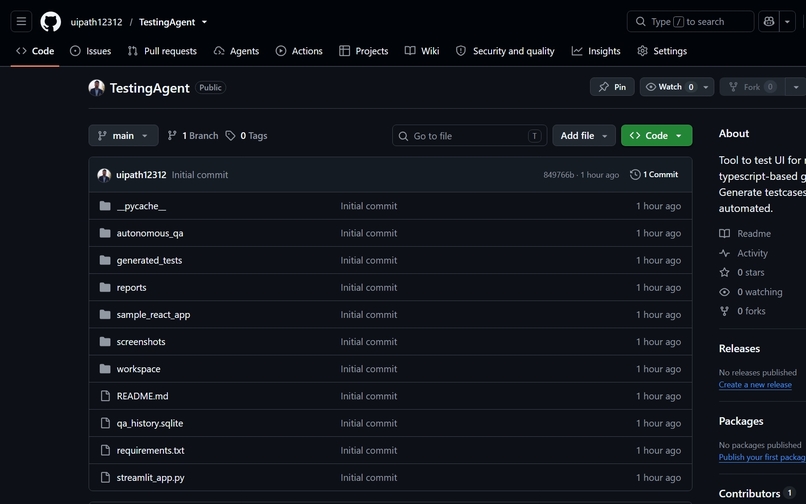Switch to the Code tab

coord(35,51)
